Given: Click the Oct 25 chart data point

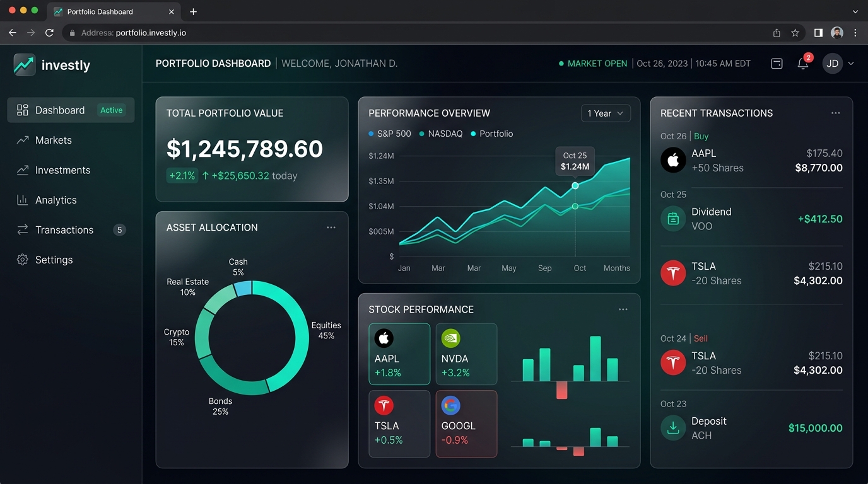Looking at the screenshot, I should (x=575, y=186).
